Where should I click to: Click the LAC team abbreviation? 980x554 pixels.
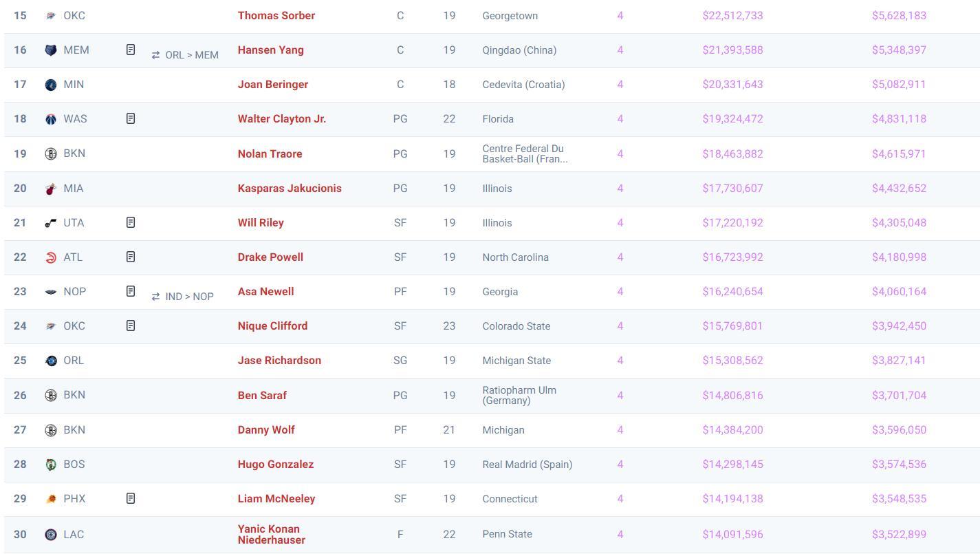click(74, 534)
